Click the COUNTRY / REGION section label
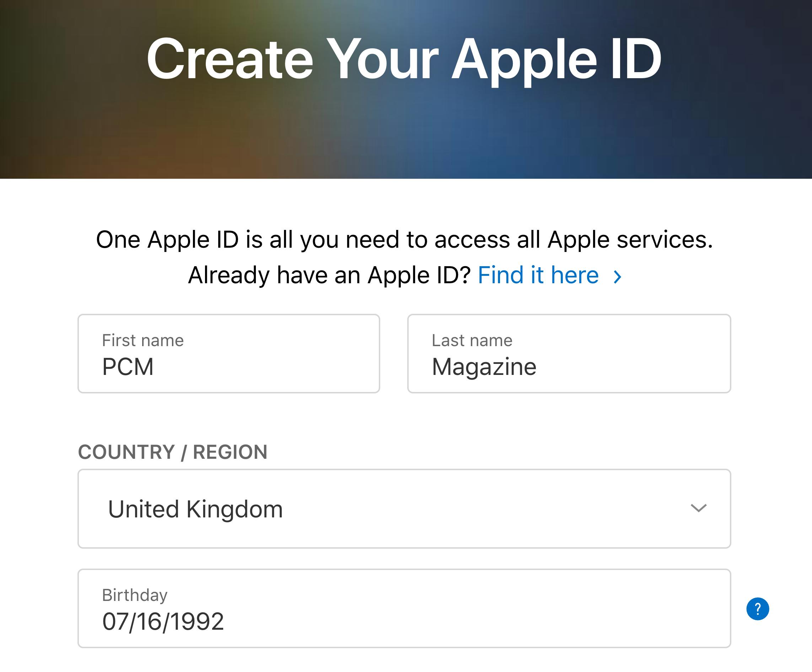812x672 pixels. [172, 452]
